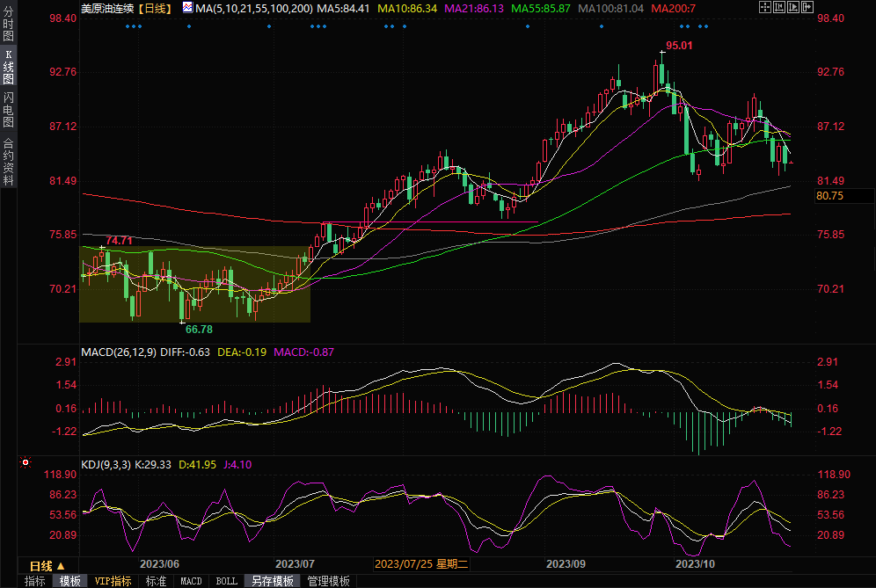Click the jump-to-chart-start icon
The height and width of the screenshot is (588, 876).
click(x=780, y=7)
